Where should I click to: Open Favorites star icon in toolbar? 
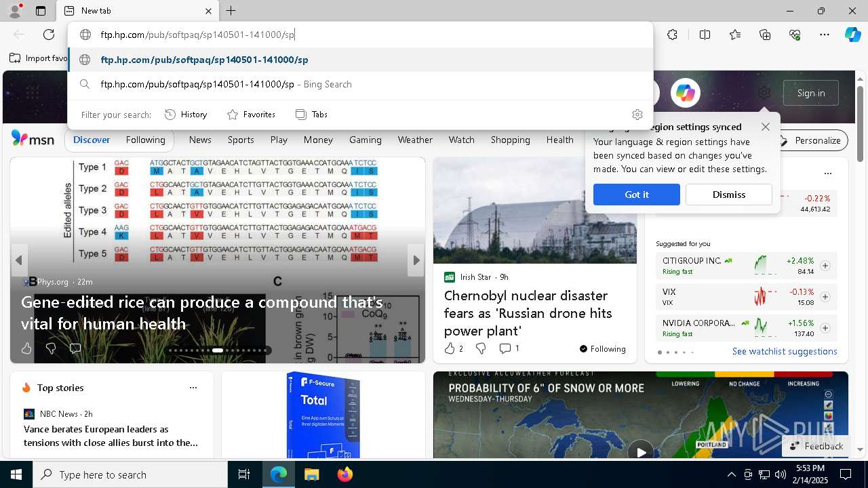click(735, 35)
